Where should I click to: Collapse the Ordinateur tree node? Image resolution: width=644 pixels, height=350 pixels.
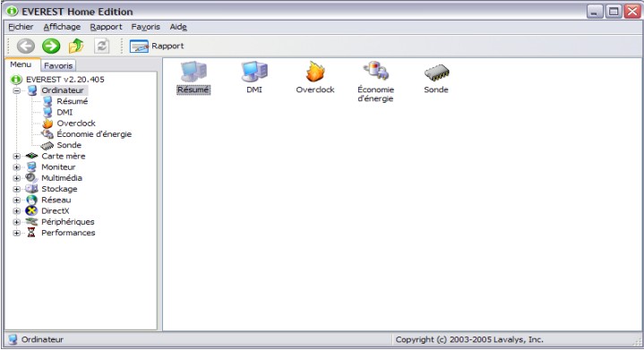tap(16, 90)
